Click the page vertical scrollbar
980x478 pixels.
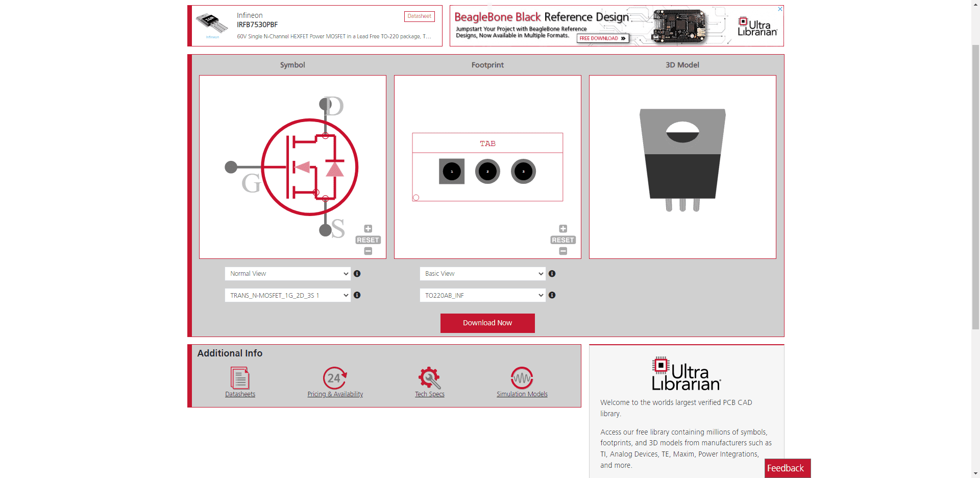[x=975, y=186]
